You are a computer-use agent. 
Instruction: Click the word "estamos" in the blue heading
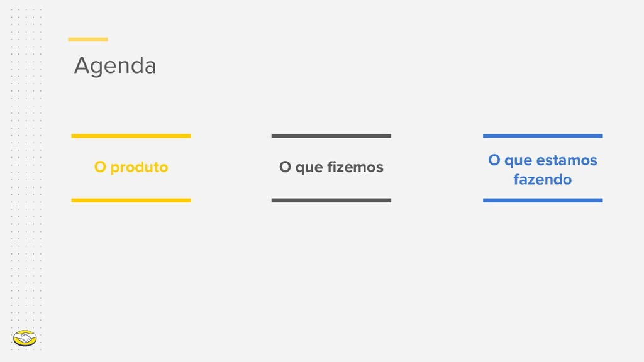pos(567,160)
